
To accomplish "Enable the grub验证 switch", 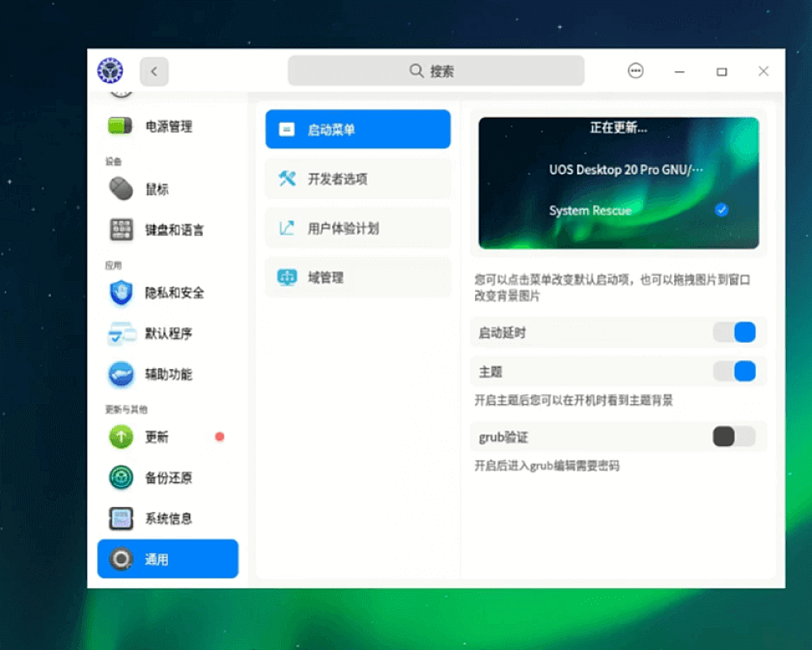I will coord(734,437).
